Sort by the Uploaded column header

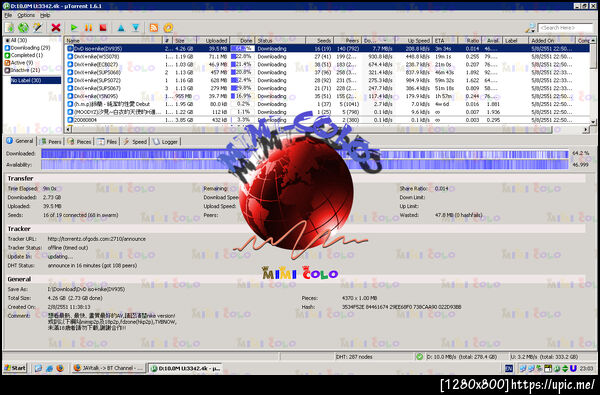click(213, 41)
